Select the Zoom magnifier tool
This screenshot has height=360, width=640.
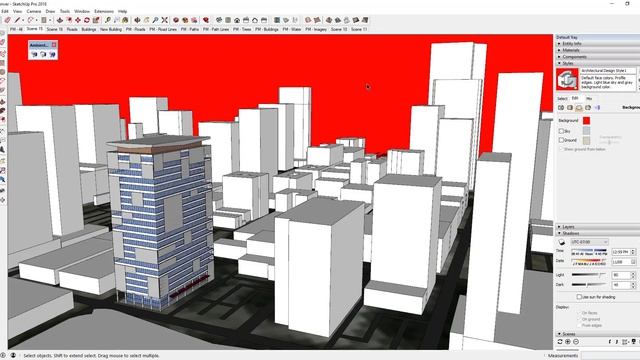[156, 20]
